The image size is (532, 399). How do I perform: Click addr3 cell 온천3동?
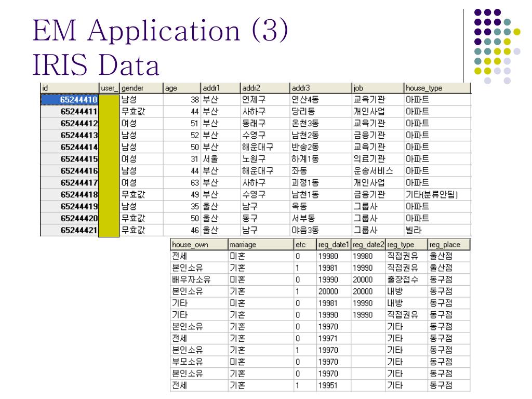(x=321, y=124)
